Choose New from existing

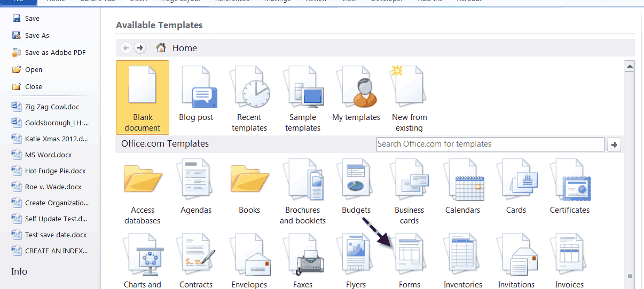tap(410, 99)
